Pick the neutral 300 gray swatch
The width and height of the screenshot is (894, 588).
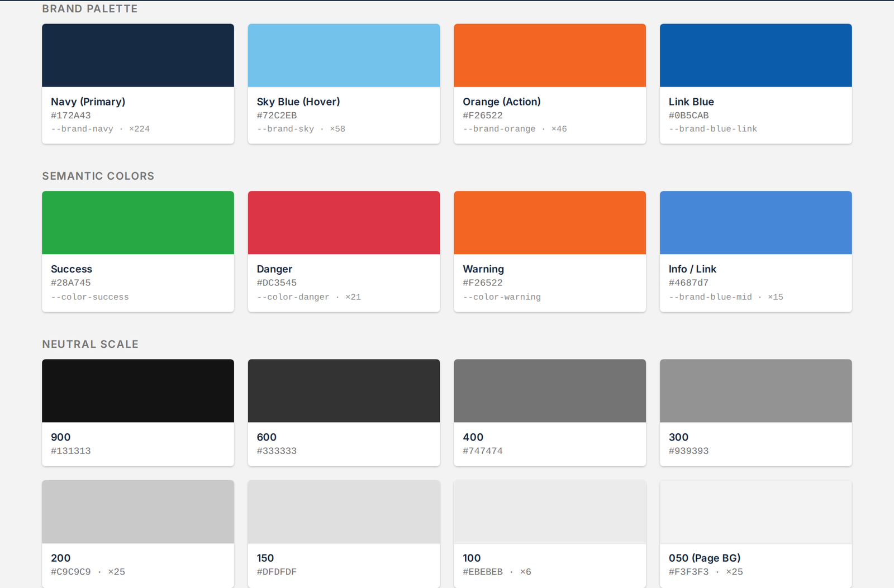coord(756,391)
